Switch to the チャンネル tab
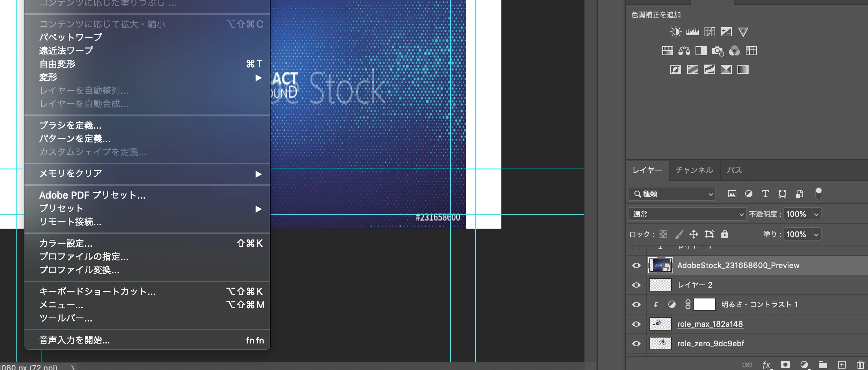The width and height of the screenshot is (868, 370). [694, 170]
